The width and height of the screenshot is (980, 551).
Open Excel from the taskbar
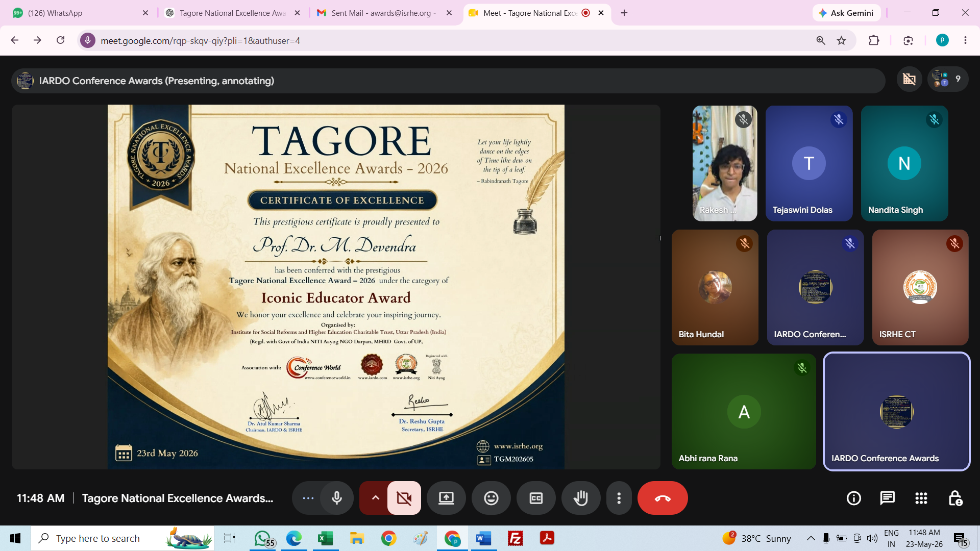[x=325, y=538]
